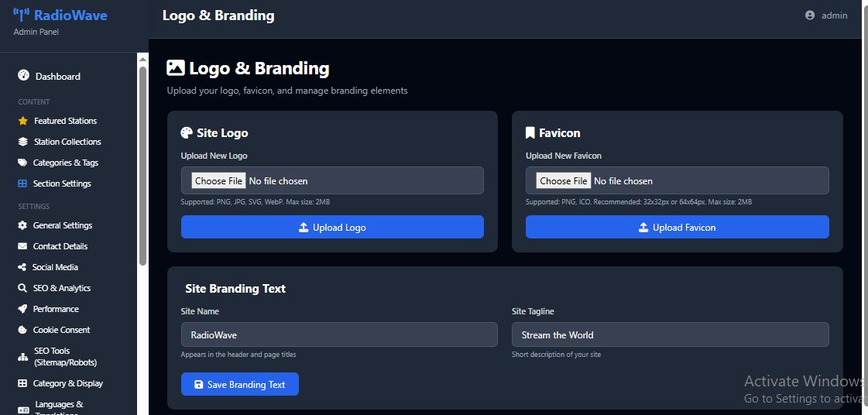Image resolution: width=868 pixels, height=415 pixels.
Task: Click the Station Collections layers icon
Action: click(22, 142)
